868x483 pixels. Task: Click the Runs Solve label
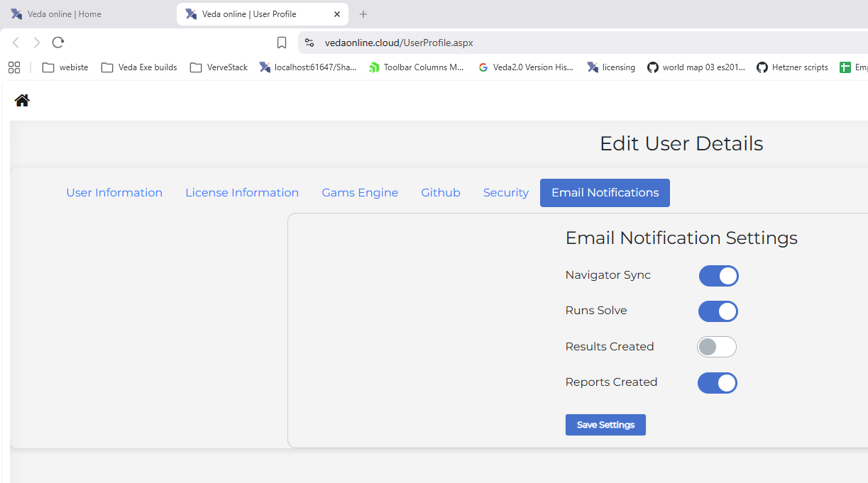tap(596, 311)
